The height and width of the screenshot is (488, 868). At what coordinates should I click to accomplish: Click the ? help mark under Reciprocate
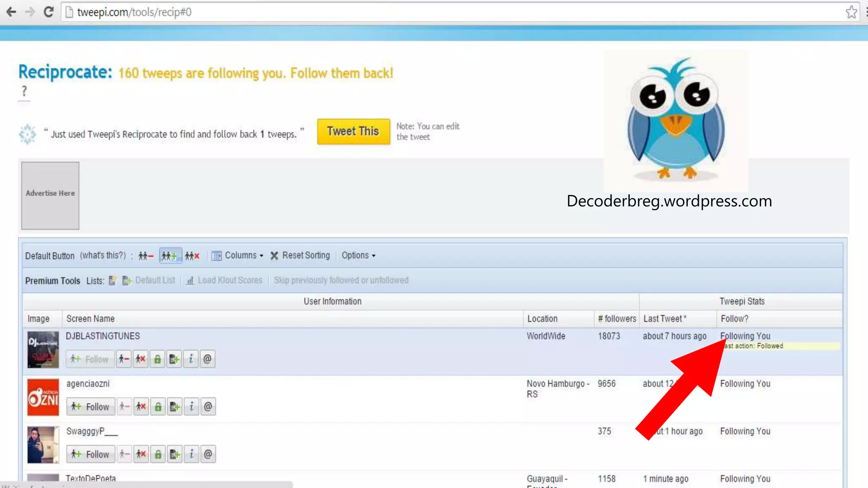pos(24,91)
